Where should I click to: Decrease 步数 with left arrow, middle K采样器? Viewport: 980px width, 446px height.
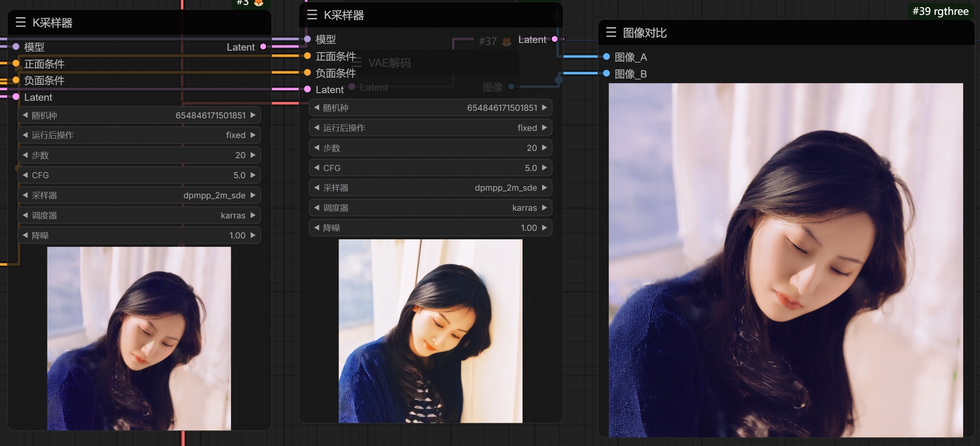316,148
